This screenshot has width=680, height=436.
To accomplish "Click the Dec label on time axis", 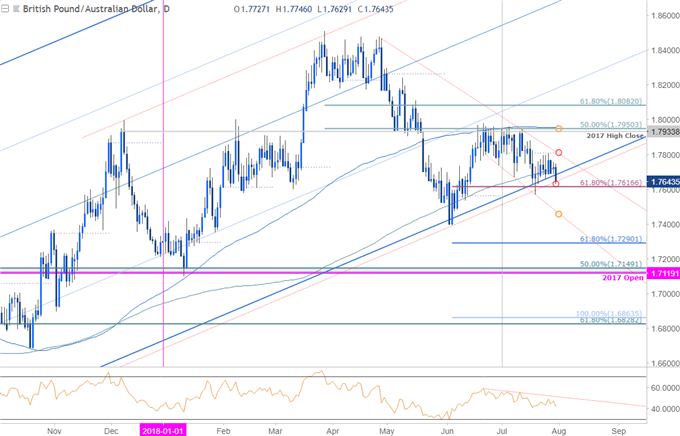I will coord(111,431).
